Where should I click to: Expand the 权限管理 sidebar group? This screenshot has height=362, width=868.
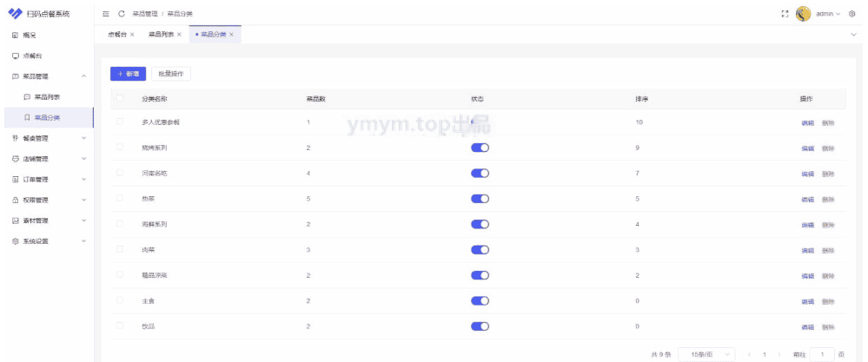[83, 200]
